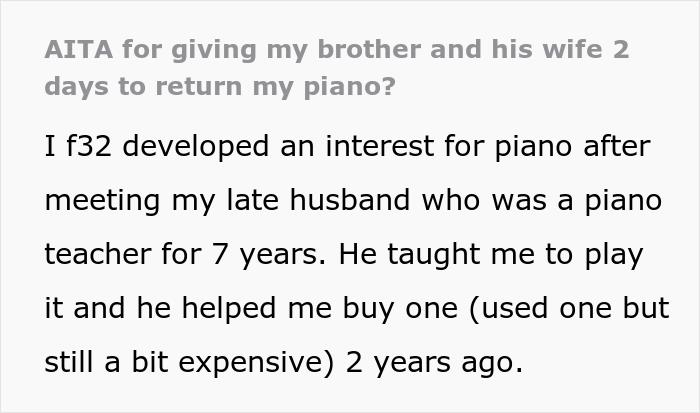Click "2 years ago." at the paragraph end
This screenshot has height=413, width=700.
(x=433, y=363)
